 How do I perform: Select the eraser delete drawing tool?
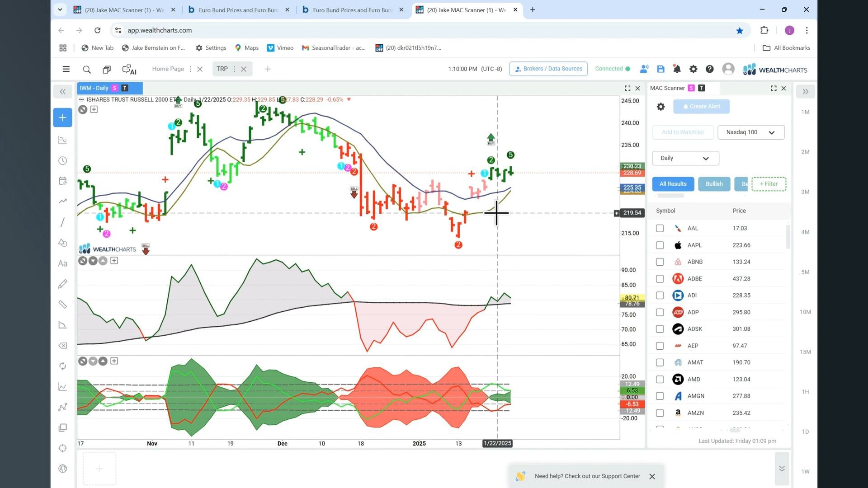click(x=62, y=346)
